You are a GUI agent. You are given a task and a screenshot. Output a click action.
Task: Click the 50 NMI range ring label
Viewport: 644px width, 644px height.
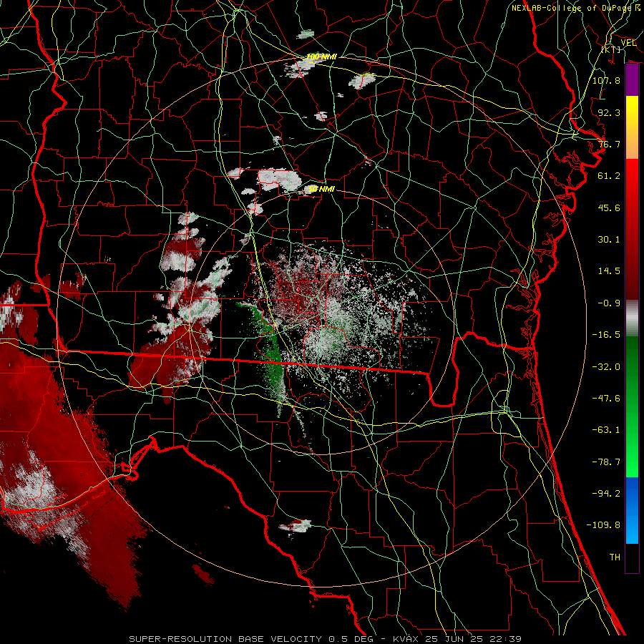[321, 189]
